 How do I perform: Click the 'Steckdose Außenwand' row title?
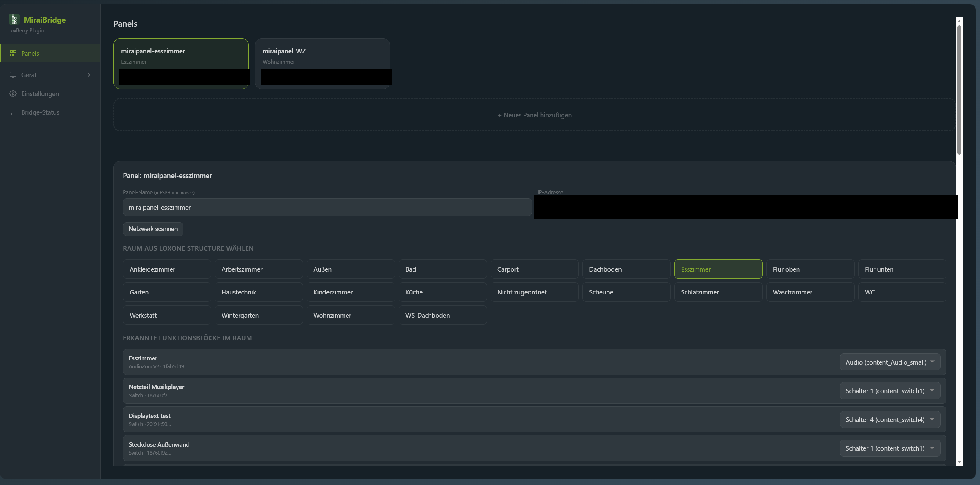pos(159,445)
